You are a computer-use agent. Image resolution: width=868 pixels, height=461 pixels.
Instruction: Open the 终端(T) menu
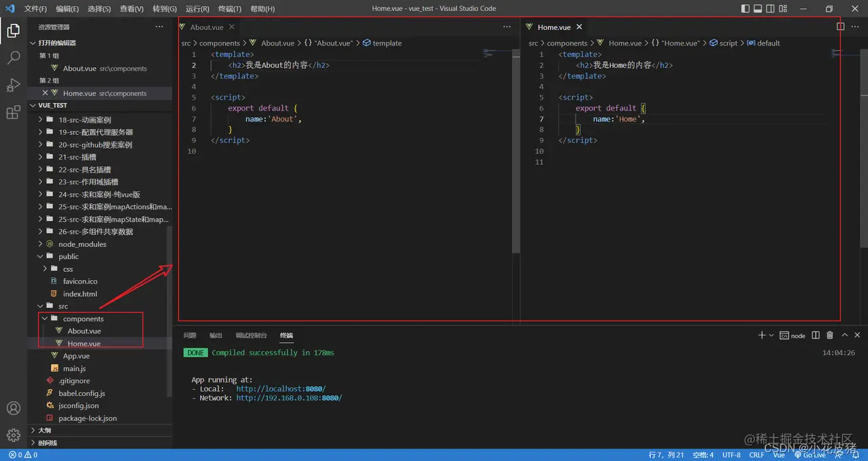click(229, 9)
